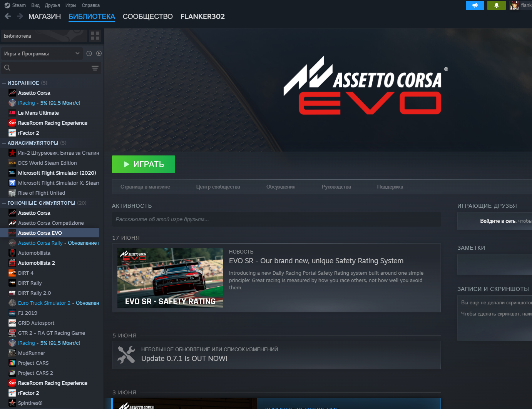532x409 pixels.
Task: Show ready-to-play games filter icon
Action: pos(99,53)
